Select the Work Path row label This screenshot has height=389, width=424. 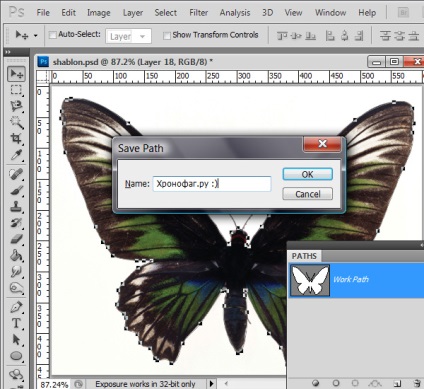coord(351,279)
